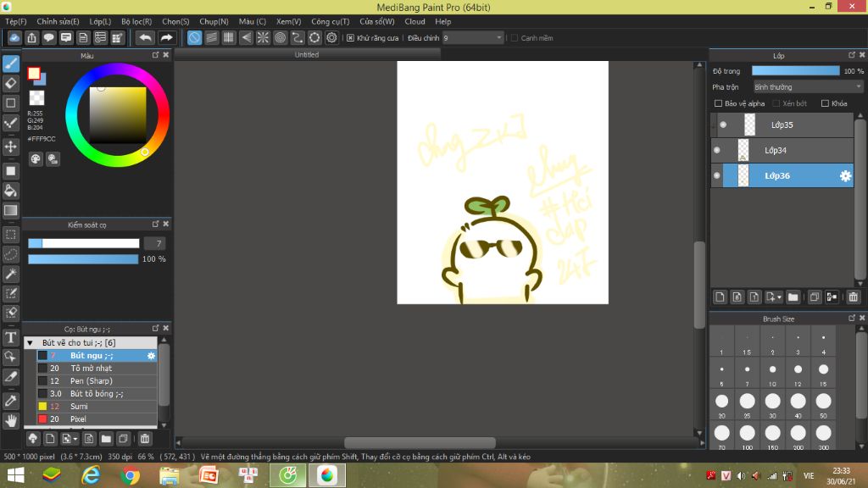
Task: Select the Tô mờ nhạt brush
Action: (97, 369)
